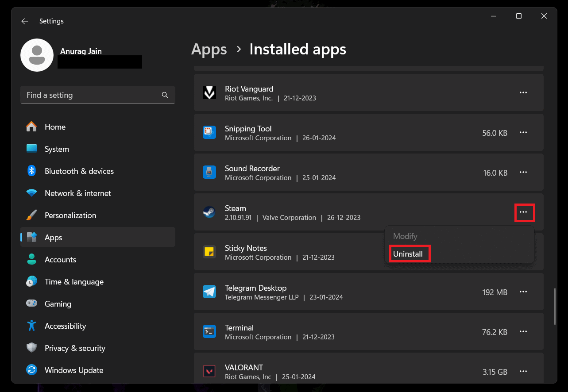Go back using the back arrow
The width and height of the screenshot is (568, 392).
point(25,21)
